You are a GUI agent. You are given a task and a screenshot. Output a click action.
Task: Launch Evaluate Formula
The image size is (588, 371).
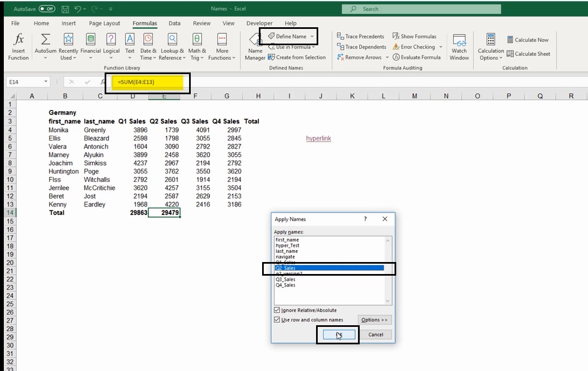[417, 57]
